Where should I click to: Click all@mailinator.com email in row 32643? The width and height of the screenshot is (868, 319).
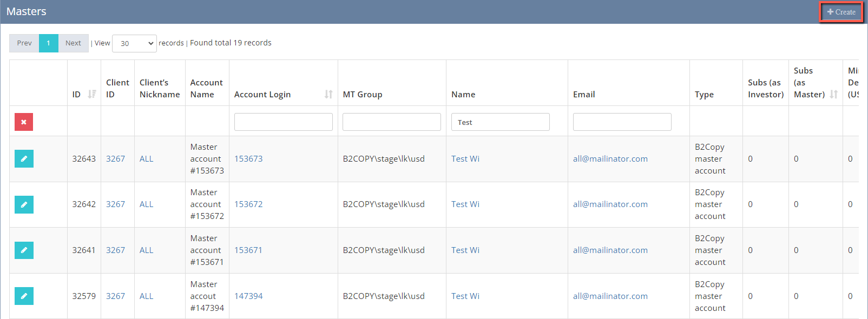610,158
